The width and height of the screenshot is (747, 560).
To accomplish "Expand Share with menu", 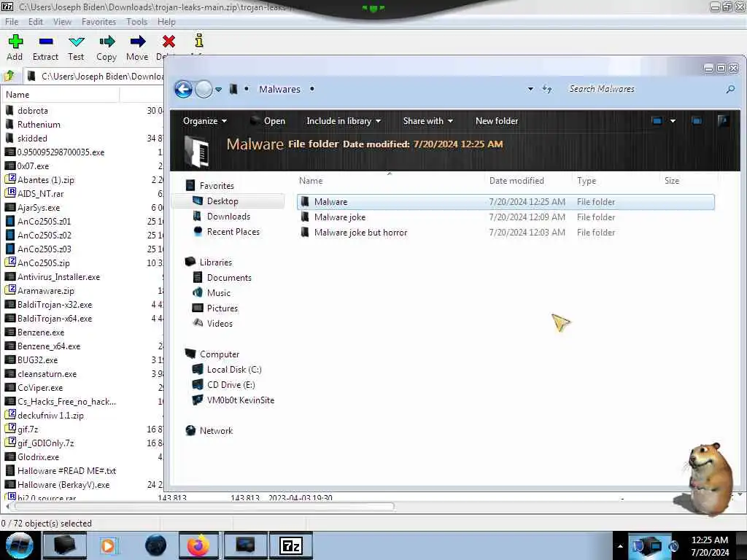I will coord(427,121).
